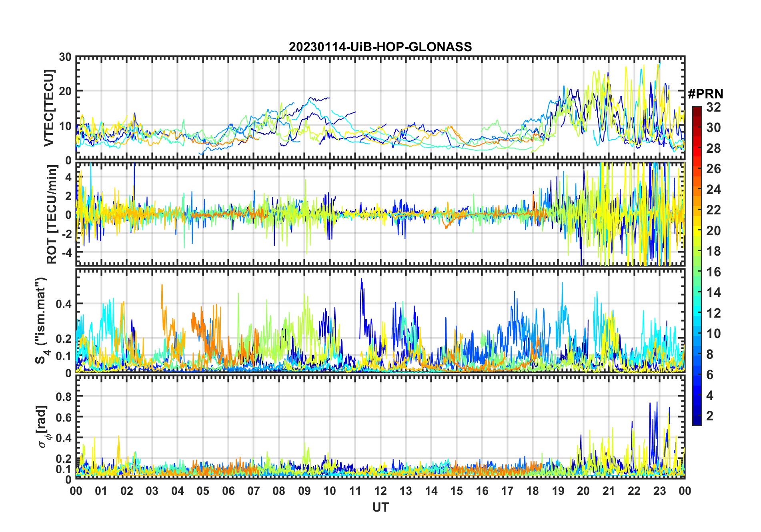Click the plot title 20230114-UiB-HOP-GLONASS
Screen dimensions: 761x532
pyautogui.click(x=380, y=47)
